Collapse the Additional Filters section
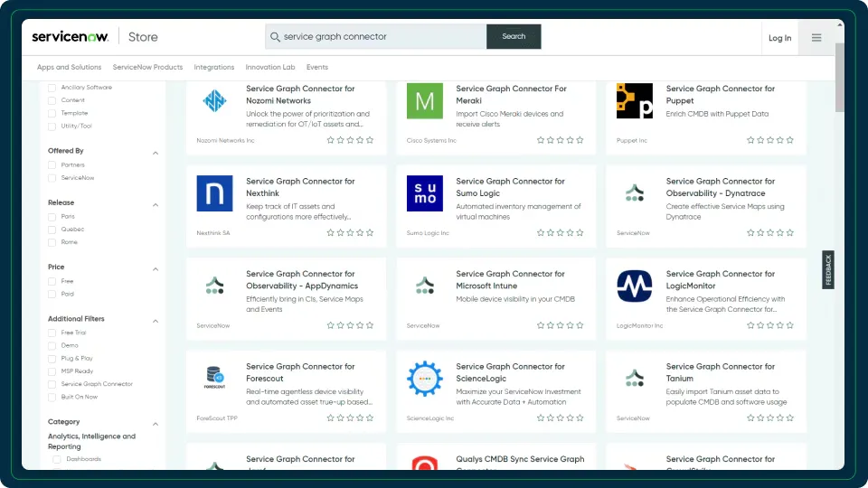Viewport: 868px width, 488px height. pos(156,321)
